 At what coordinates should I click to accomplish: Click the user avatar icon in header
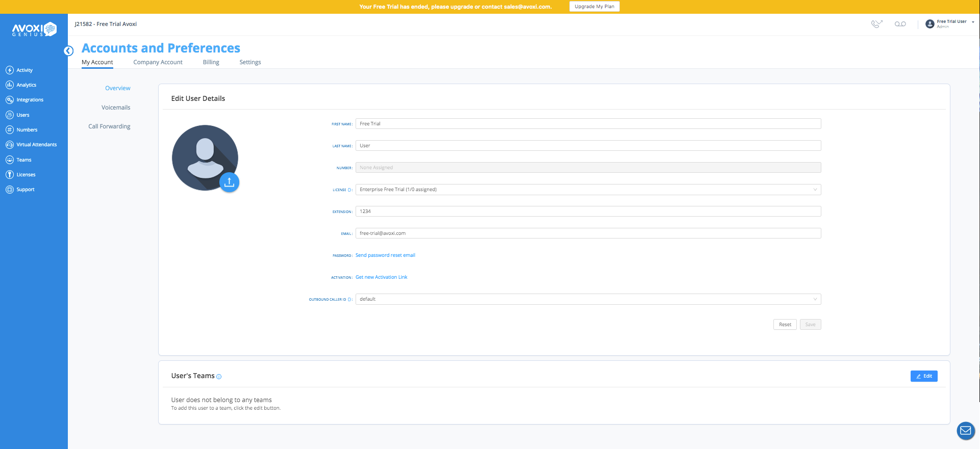pyautogui.click(x=930, y=24)
